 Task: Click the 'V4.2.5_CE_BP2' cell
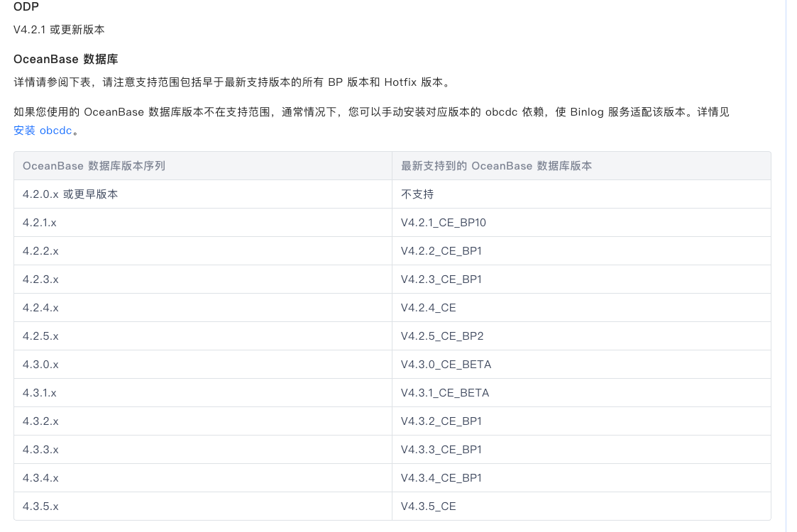581,336
